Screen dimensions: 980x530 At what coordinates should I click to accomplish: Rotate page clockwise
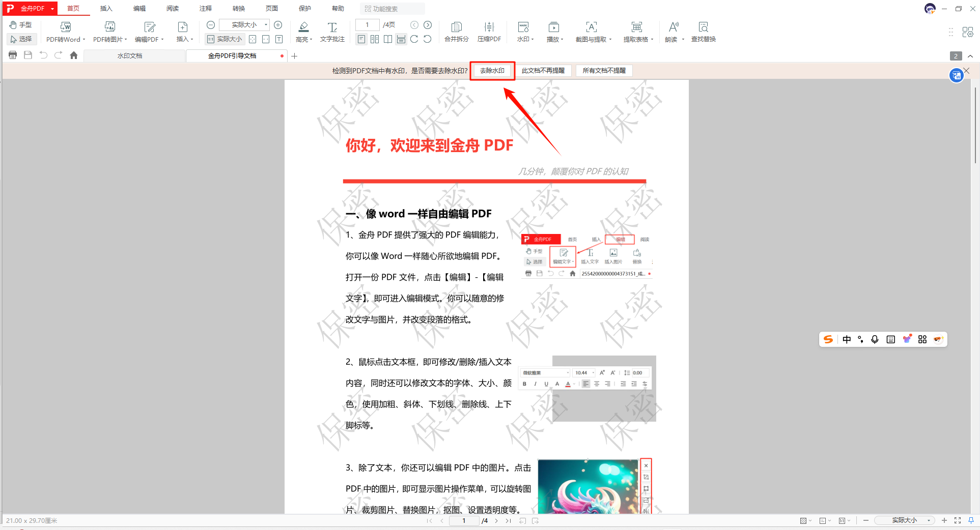point(414,39)
